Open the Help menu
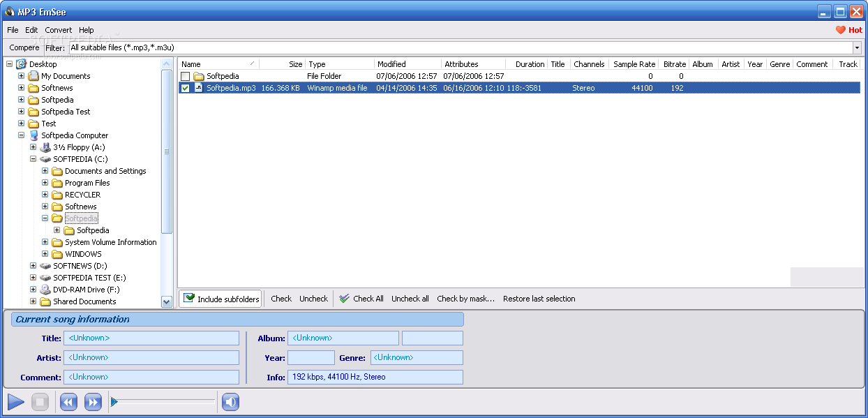 coord(87,30)
